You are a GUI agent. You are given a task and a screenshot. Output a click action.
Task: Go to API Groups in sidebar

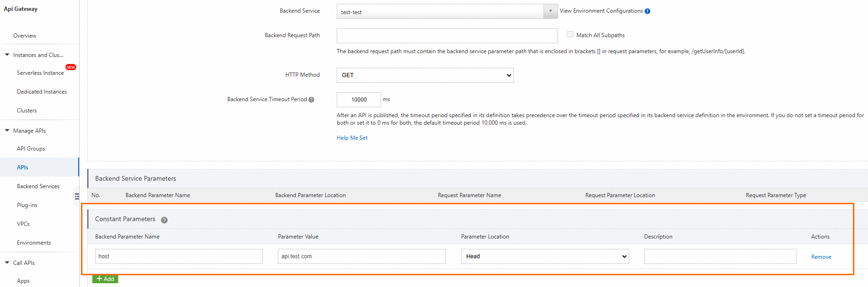(x=31, y=149)
